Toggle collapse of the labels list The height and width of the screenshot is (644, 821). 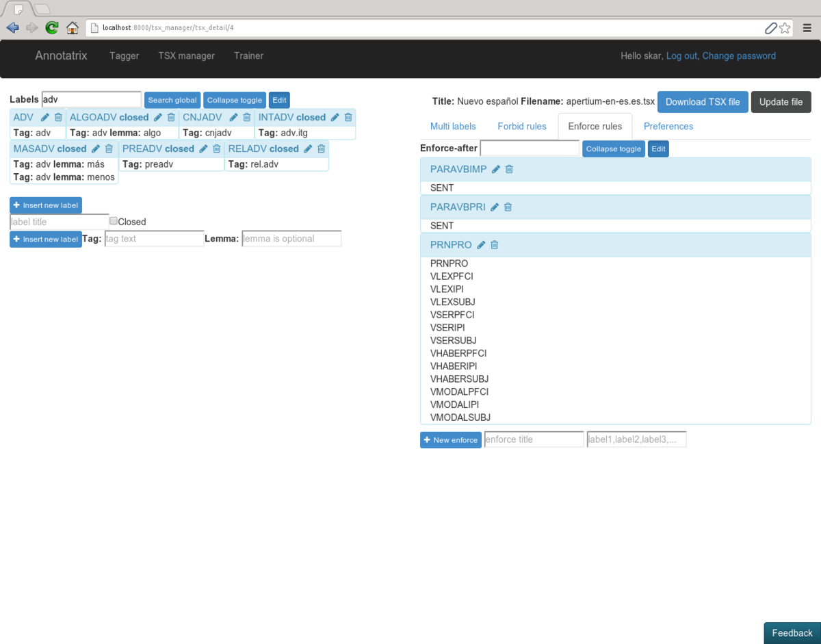click(x=234, y=100)
